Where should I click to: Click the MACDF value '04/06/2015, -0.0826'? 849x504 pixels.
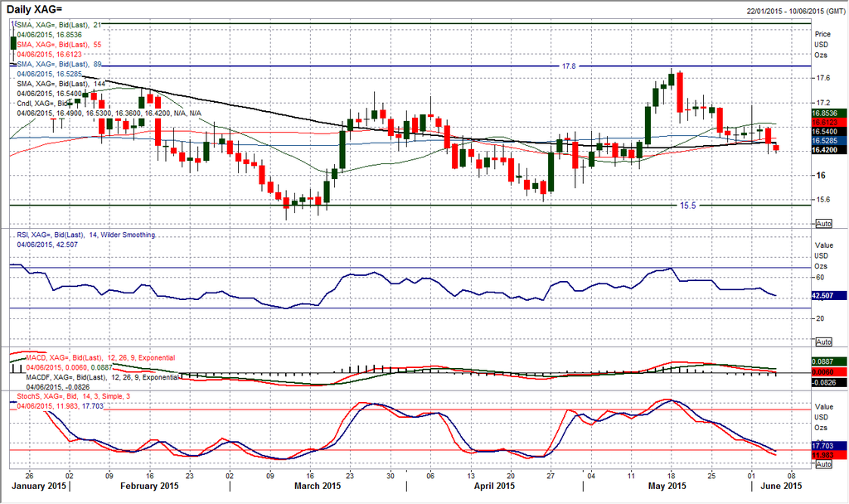(x=51, y=387)
